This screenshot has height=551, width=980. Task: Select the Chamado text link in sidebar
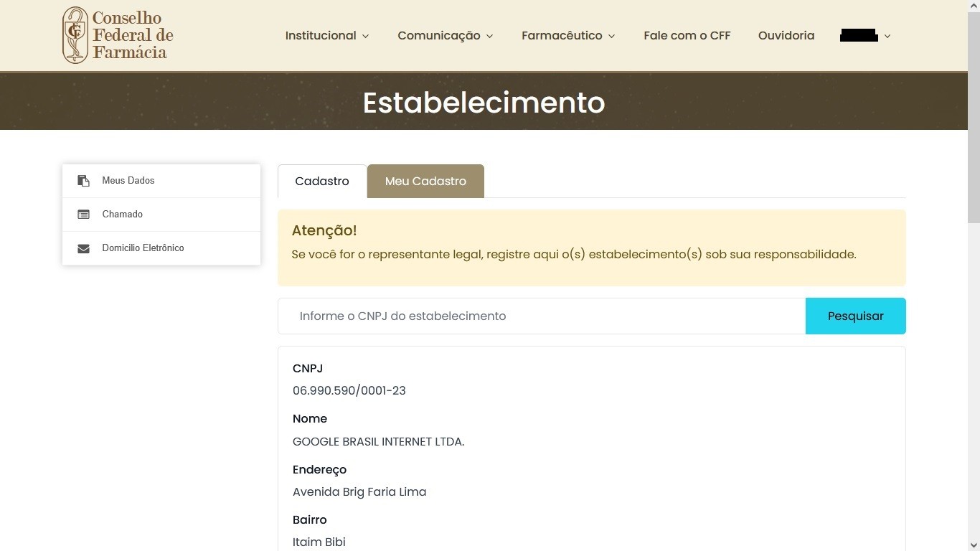(123, 215)
